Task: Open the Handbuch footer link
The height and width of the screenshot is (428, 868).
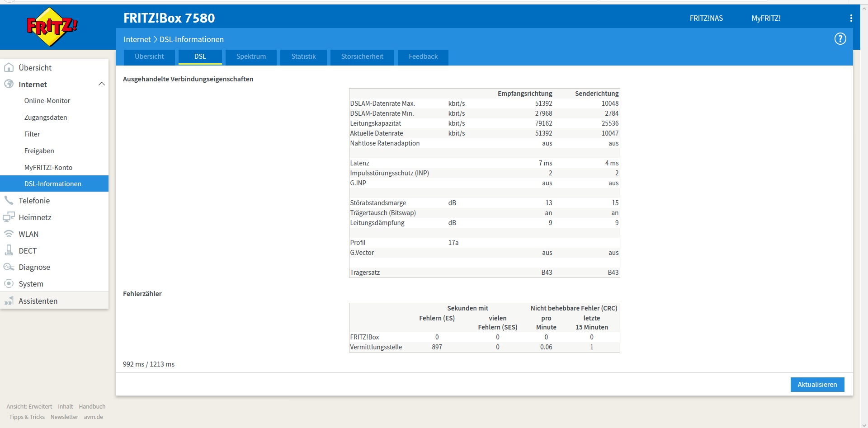Action: point(92,407)
